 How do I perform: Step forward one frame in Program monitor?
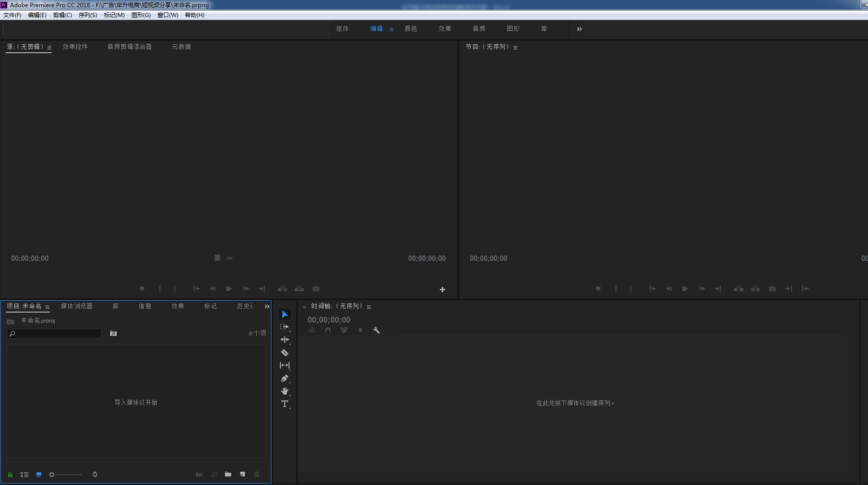coord(702,289)
